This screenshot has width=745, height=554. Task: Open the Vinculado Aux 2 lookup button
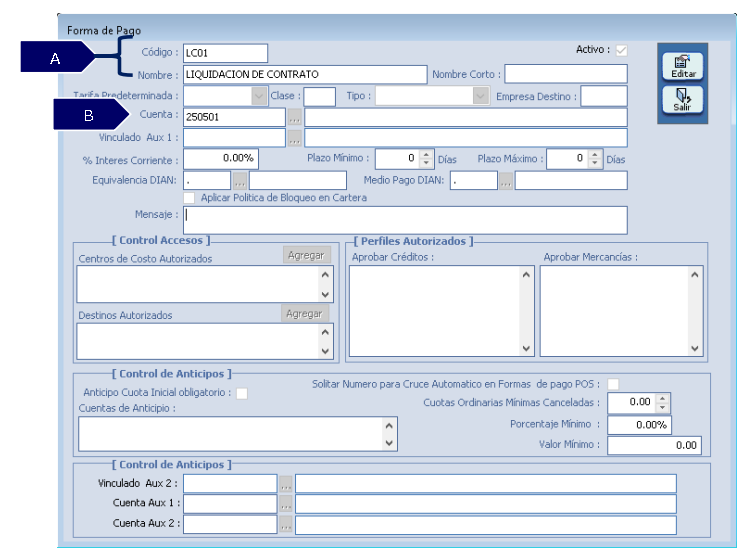pos(286,484)
